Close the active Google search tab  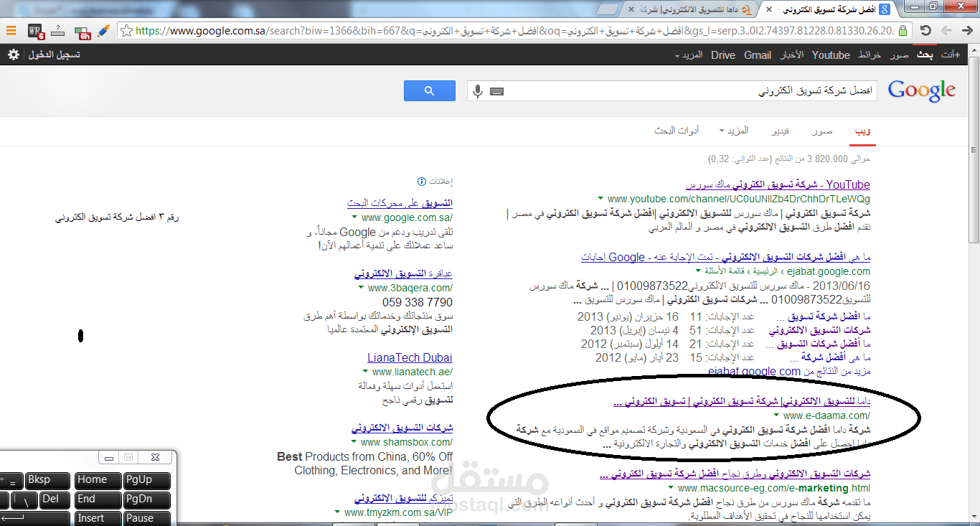tap(770, 9)
